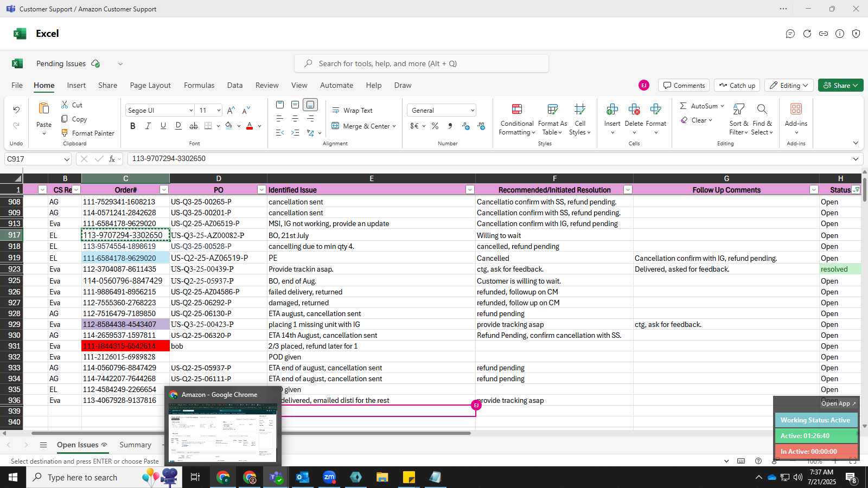868x488 pixels.
Task: Toggle Double underline formatting
Action: (178, 126)
